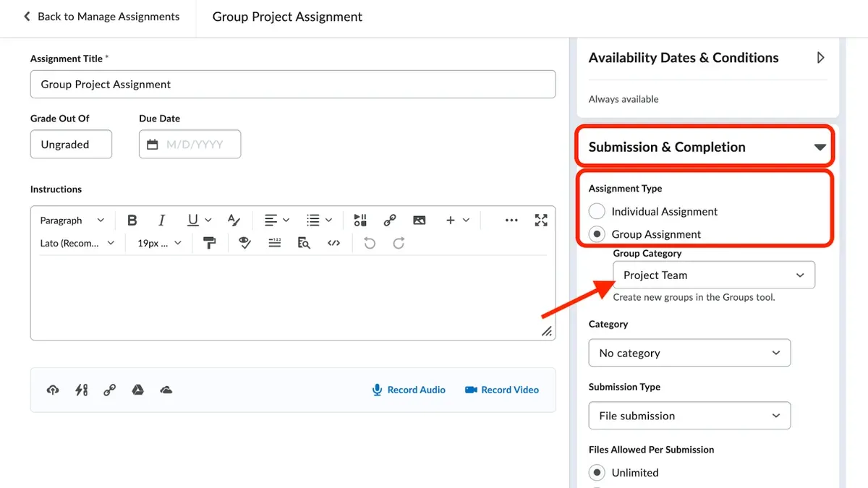Open the text color picker tool
Screen dimensions: 868x488
[x=234, y=221]
